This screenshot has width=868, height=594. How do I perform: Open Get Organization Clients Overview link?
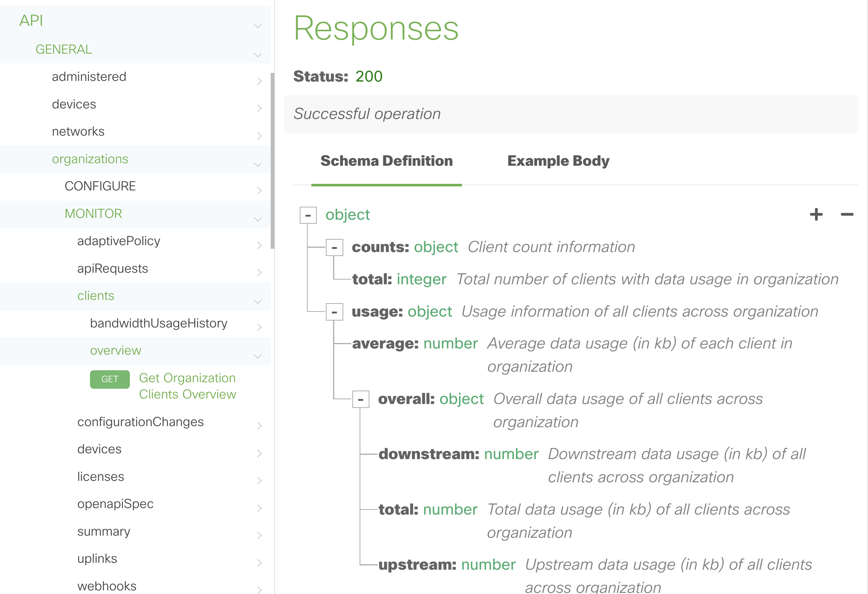188,386
